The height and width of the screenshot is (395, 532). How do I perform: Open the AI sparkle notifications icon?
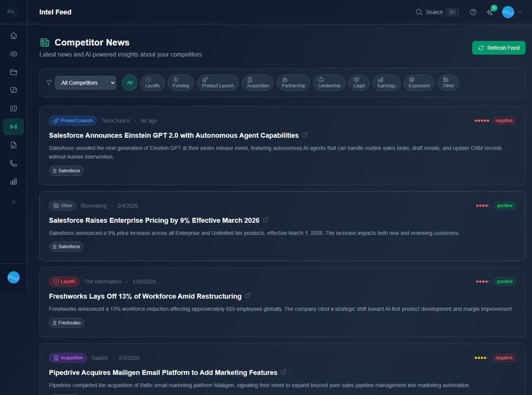click(x=490, y=12)
